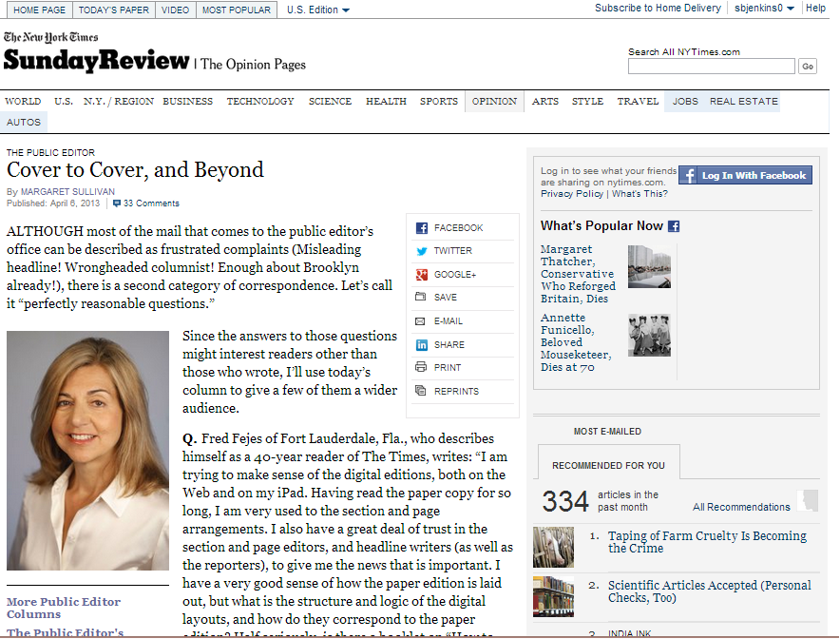Image resolution: width=840 pixels, height=639 pixels.
Task: Open the U.S. Edition dropdown
Action: coord(317,10)
